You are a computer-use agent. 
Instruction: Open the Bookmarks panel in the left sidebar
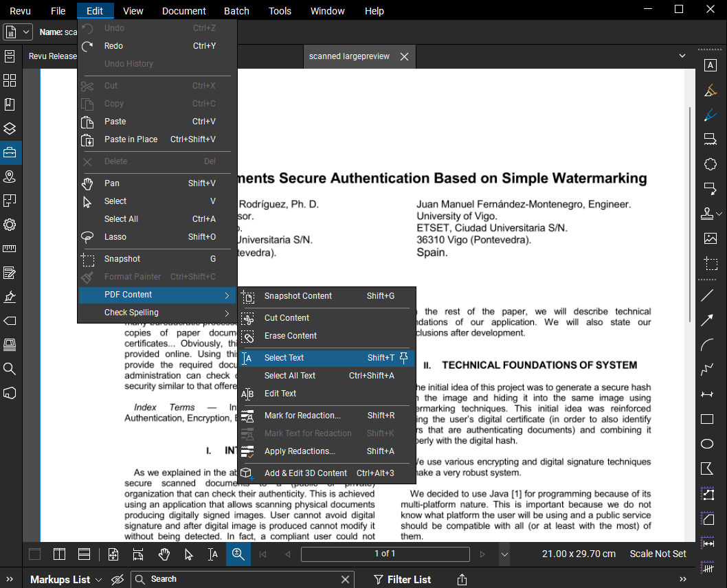tap(9, 104)
